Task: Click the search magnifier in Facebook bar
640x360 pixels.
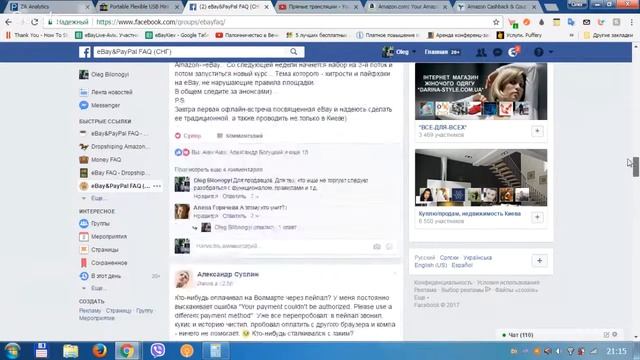Action: 293,51
